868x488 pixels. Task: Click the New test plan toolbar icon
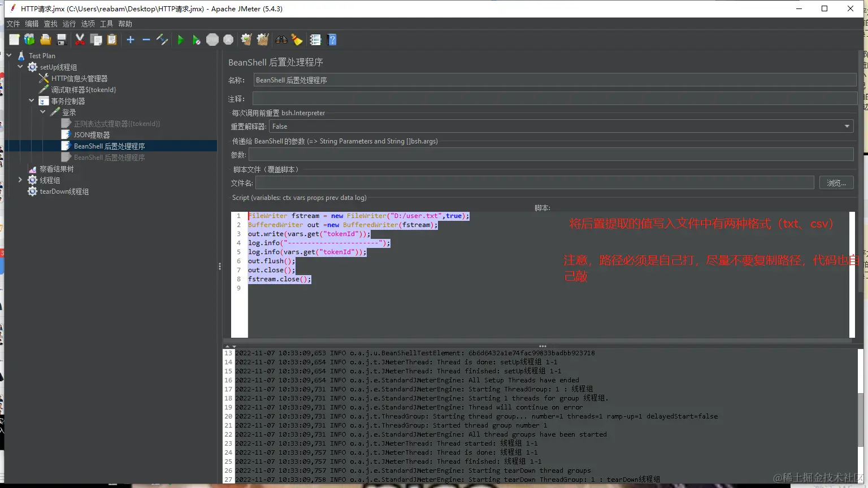(x=14, y=40)
